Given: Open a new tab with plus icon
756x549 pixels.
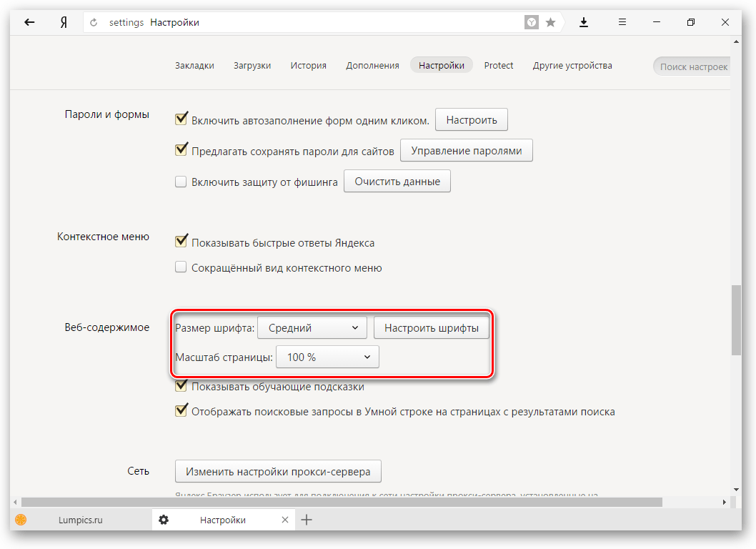Looking at the screenshot, I should point(307,520).
